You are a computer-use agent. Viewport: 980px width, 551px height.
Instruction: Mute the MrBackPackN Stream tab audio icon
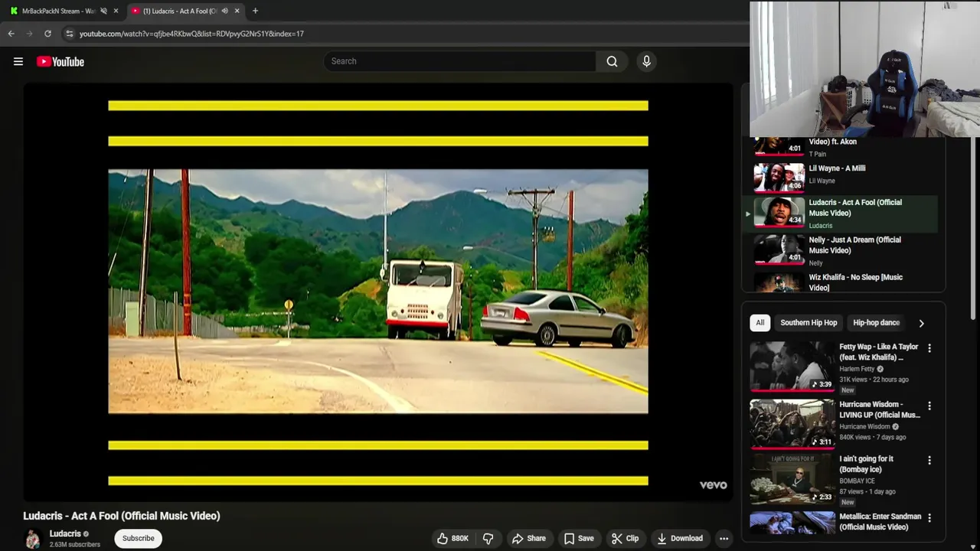tap(103, 11)
